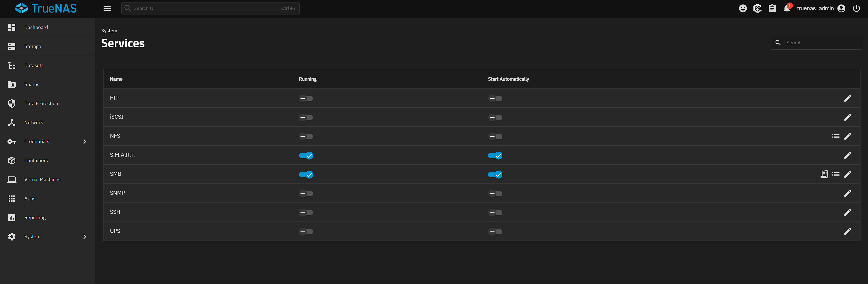
Task: Sort by the Name column header
Action: pyautogui.click(x=116, y=79)
